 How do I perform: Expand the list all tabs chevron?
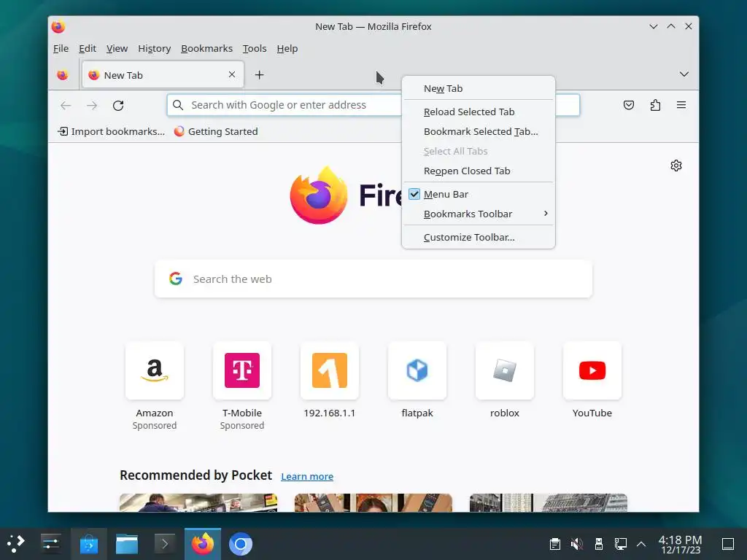[x=684, y=74]
